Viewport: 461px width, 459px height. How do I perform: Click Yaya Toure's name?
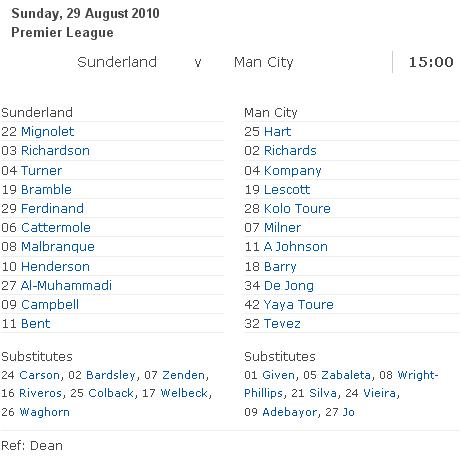[x=299, y=305]
